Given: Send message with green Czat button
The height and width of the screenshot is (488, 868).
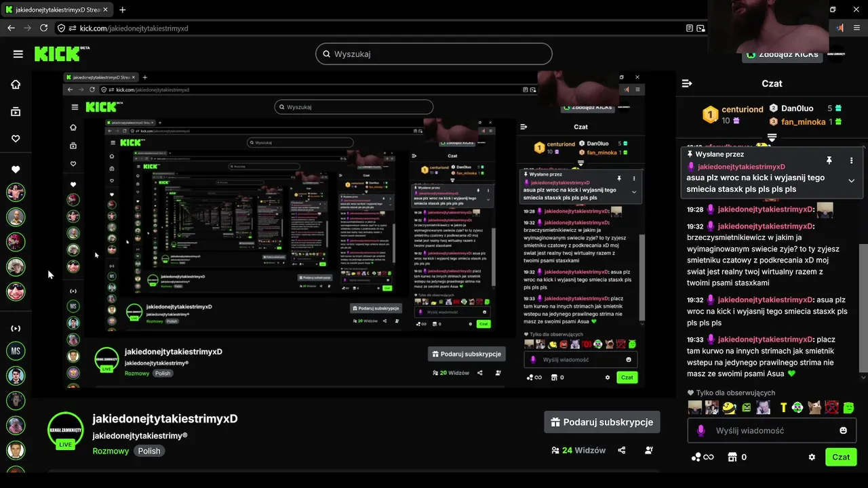Looking at the screenshot, I should [x=841, y=457].
